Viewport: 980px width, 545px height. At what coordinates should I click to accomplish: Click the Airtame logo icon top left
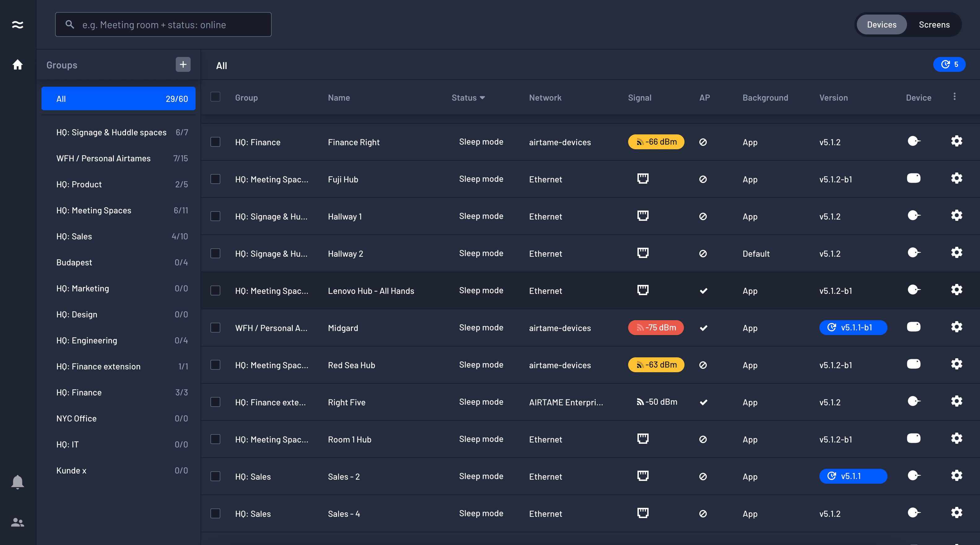18,24
